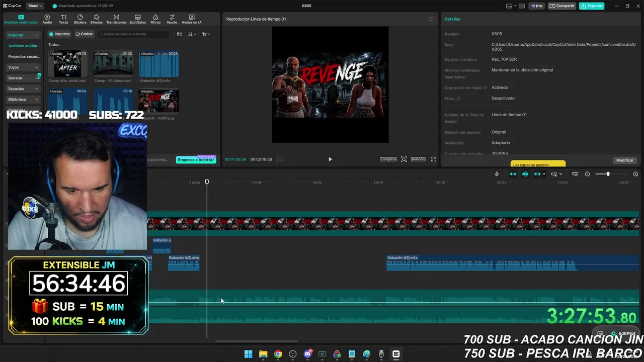644x362 pixels.
Task: Select Archivos multimedia in the sidebar
Action: [23, 46]
